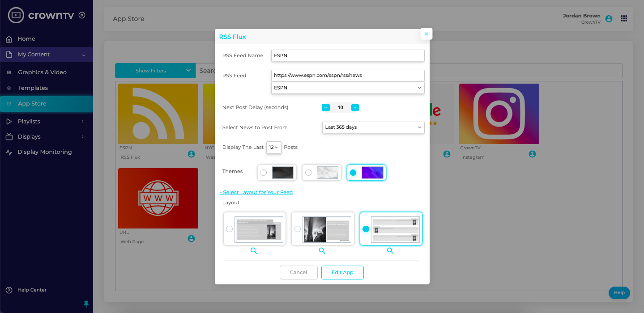644x313 pixels.
Task: Click the second layout preview thumbnail
Action: (327, 229)
